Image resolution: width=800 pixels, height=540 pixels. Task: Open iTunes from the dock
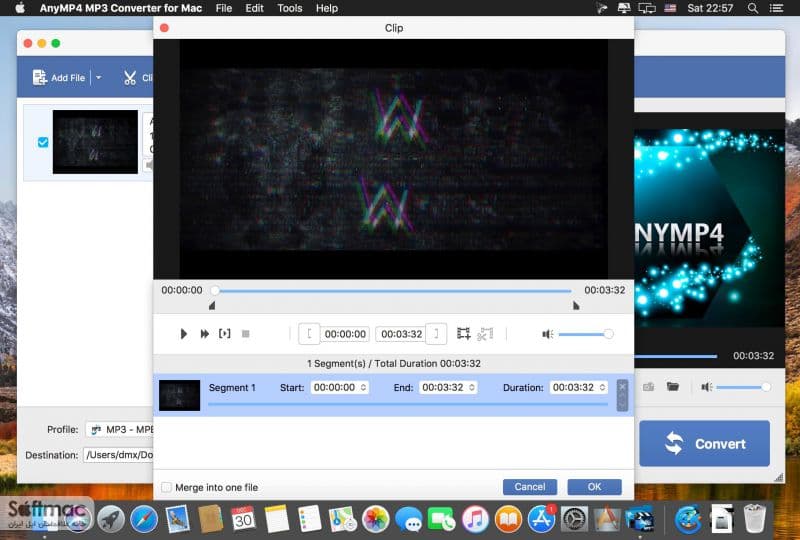point(475,520)
